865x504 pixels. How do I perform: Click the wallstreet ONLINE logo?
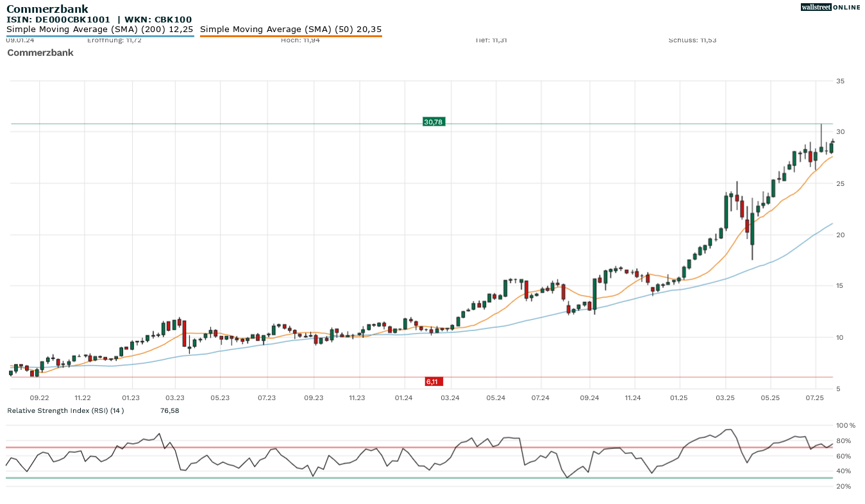point(830,7)
